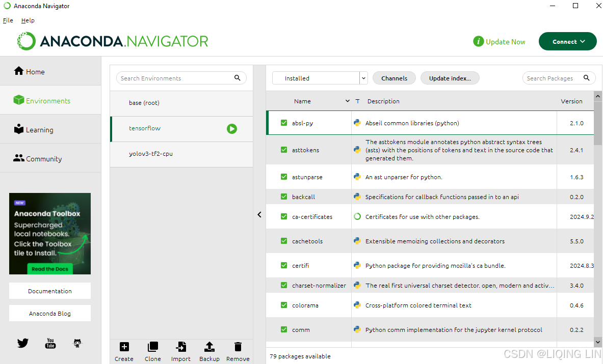This screenshot has width=603, height=364.
Task: Sort packages by Name column arrow
Action: click(347, 101)
